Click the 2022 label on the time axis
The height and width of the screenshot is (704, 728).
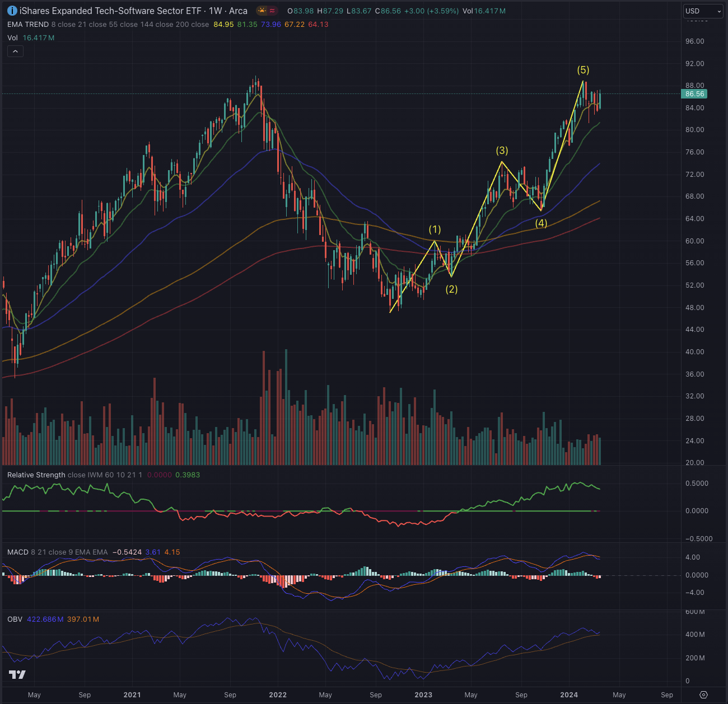(278, 695)
